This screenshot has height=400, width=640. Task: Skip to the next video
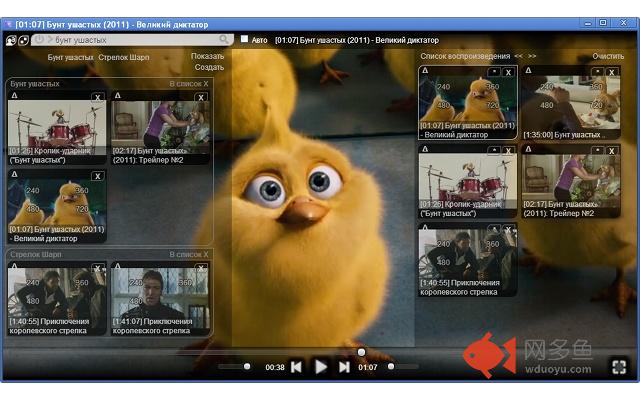pyautogui.click(x=344, y=367)
